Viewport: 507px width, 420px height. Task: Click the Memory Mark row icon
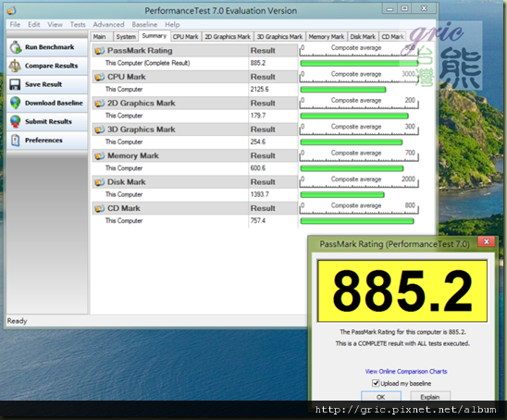(x=99, y=155)
